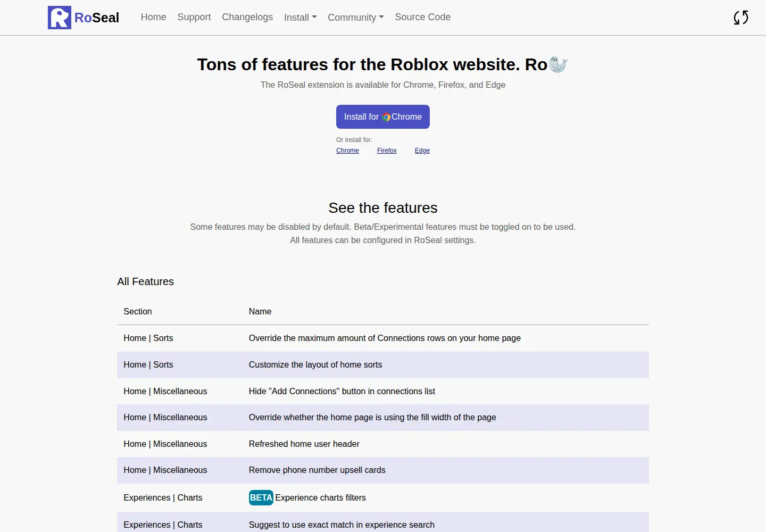Click the Firefox install link
Image resolution: width=766 pixels, height=532 pixels.
tap(387, 151)
